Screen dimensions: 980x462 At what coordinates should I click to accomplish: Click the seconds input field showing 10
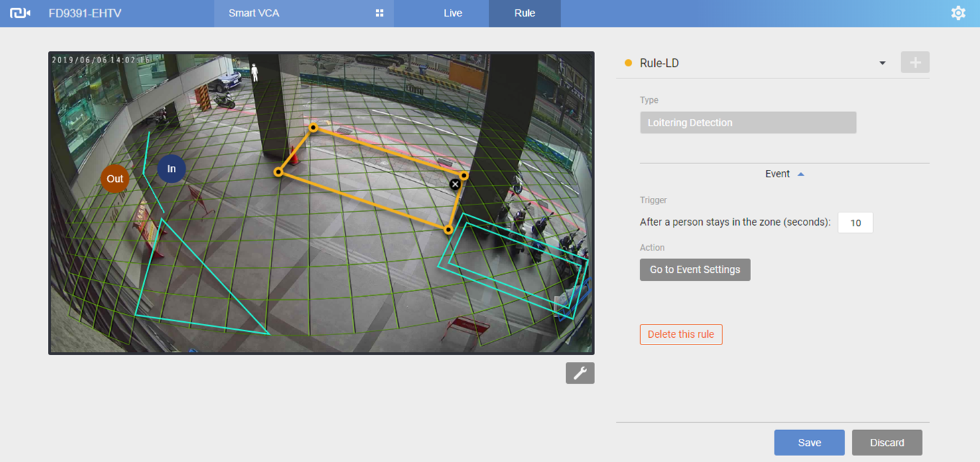pos(855,223)
